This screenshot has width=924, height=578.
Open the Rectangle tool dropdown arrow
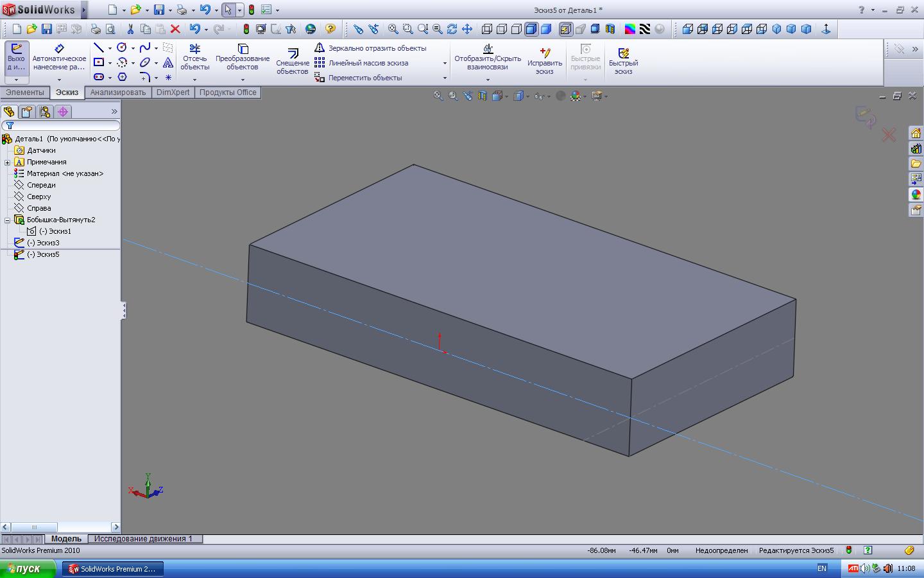(x=110, y=63)
